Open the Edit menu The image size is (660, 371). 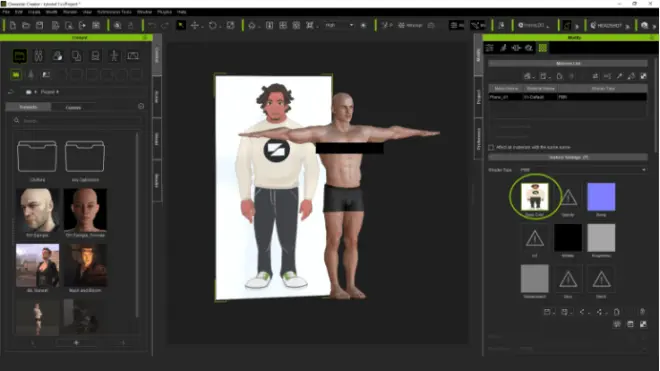click(x=19, y=12)
